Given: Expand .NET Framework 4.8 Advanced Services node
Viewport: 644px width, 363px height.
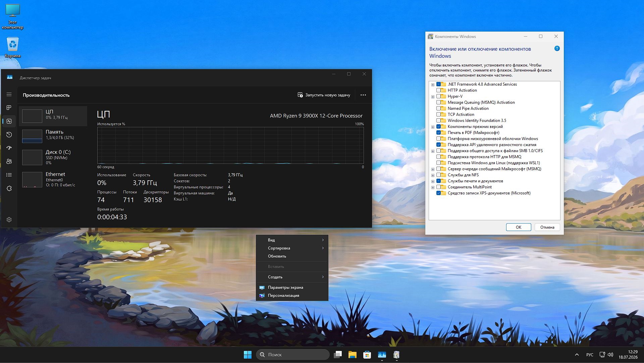Looking at the screenshot, I should click(x=433, y=85).
